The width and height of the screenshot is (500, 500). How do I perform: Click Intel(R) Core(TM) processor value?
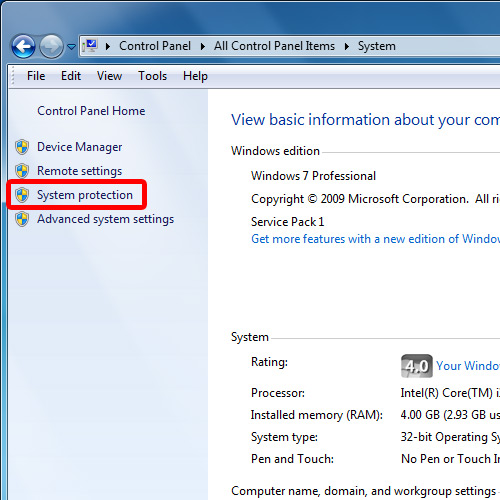tap(450, 393)
